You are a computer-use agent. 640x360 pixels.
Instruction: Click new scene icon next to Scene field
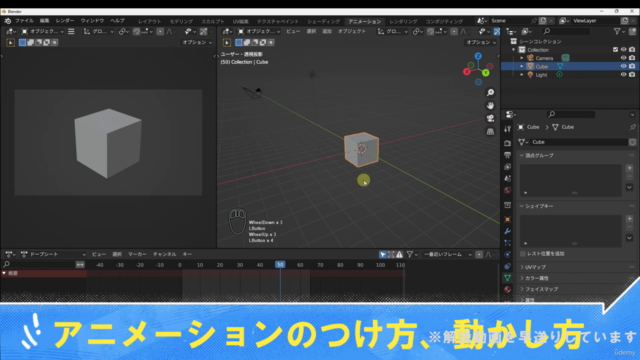tap(543, 20)
